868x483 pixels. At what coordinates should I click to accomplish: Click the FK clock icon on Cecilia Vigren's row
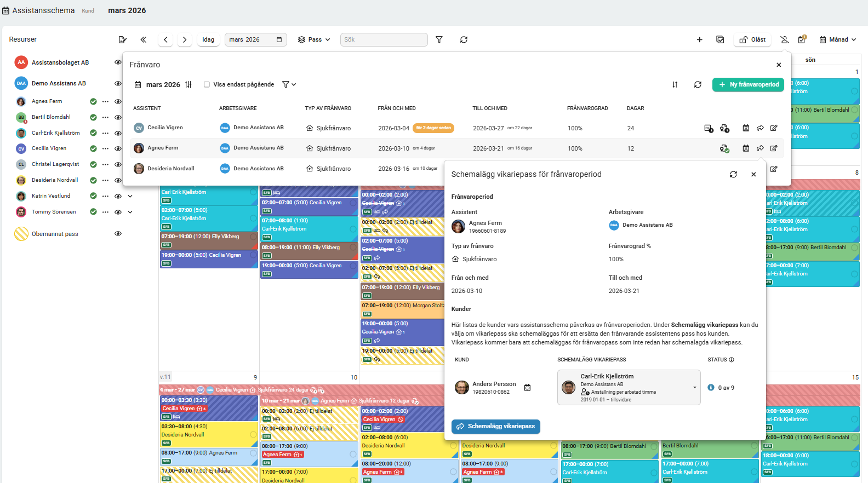709,128
